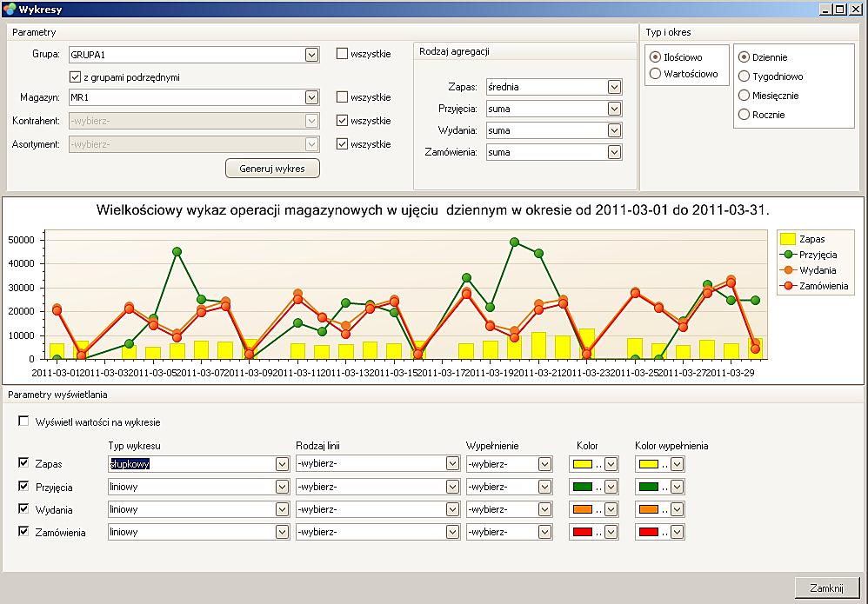Open the Zapas aggregation dropdown (średnia)

614,87
